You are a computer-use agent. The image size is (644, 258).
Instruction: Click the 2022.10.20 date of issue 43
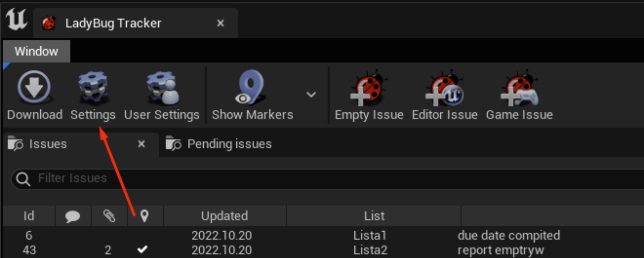pos(221,250)
